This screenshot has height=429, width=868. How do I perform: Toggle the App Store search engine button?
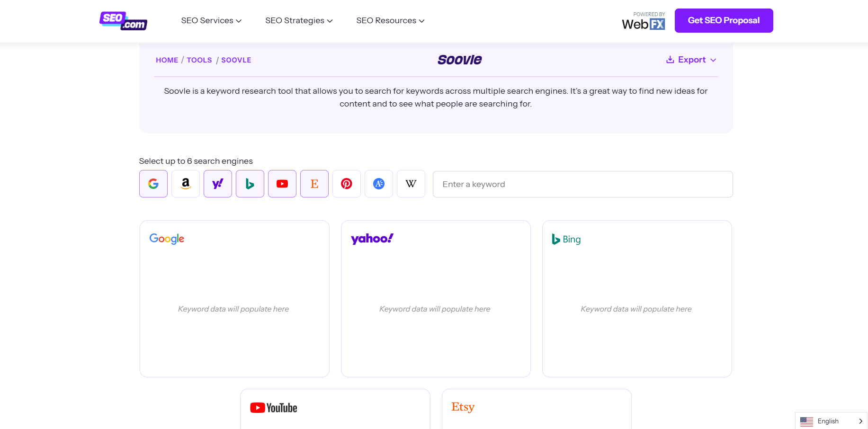click(x=379, y=184)
